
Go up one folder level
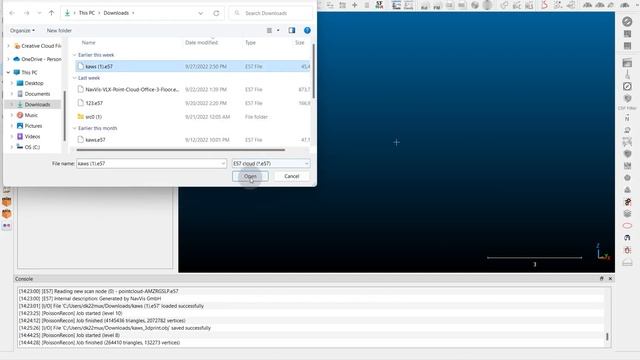51,13
